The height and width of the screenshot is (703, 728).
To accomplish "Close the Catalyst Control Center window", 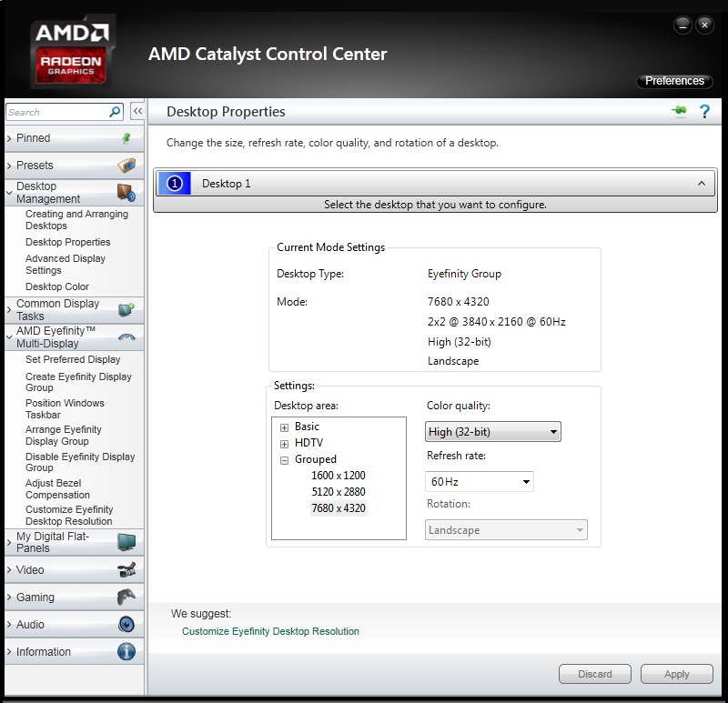I will [704, 25].
